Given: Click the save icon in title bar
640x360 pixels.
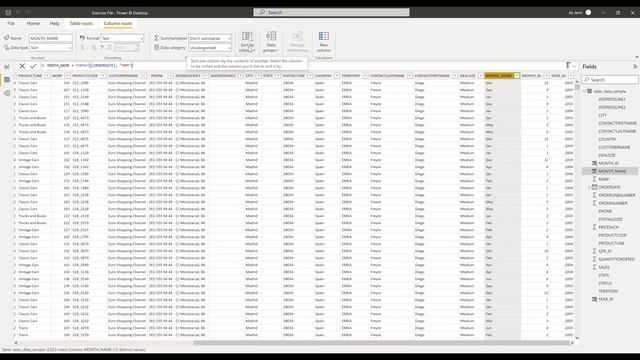Looking at the screenshot, I should [8, 13].
